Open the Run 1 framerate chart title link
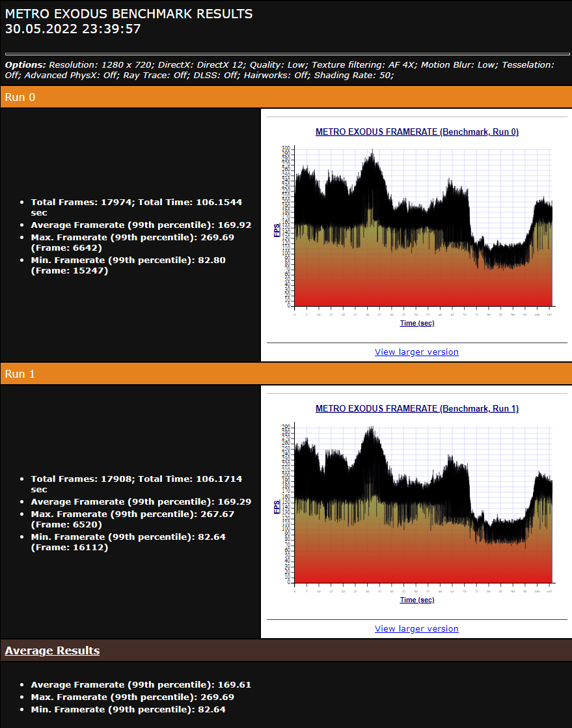Viewport: 572px width, 728px height. (x=416, y=408)
